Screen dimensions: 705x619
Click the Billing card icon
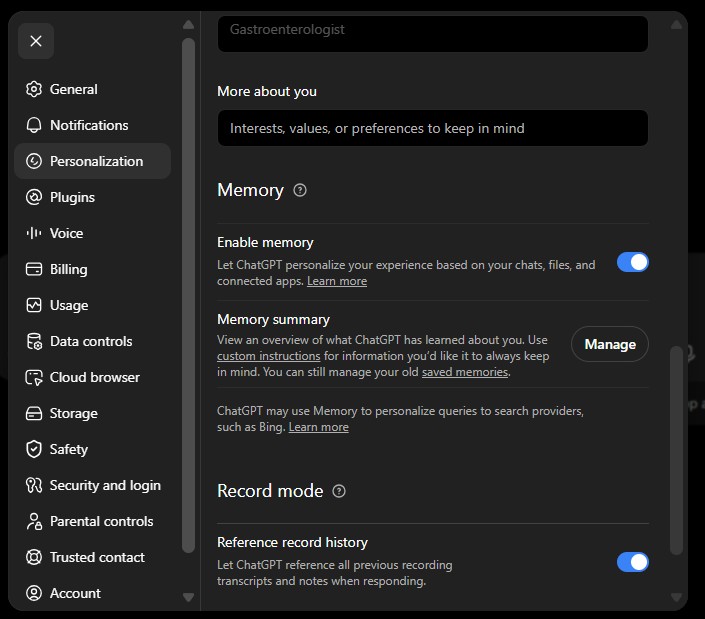pos(34,269)
